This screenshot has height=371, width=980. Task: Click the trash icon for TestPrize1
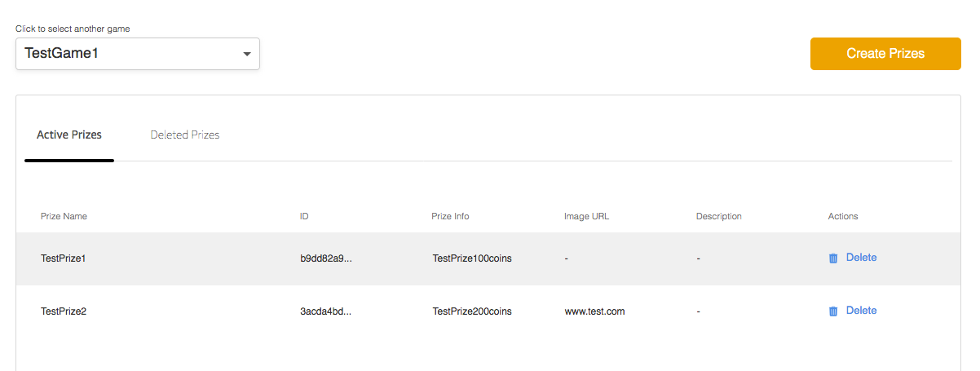point(833,258)
